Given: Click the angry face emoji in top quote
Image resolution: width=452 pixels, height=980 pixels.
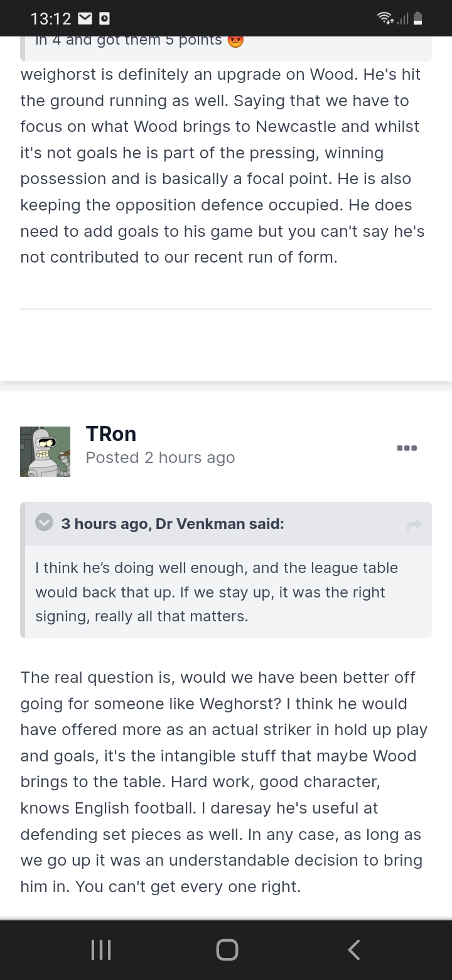Looking at the screenshot, I should point(235,41).
